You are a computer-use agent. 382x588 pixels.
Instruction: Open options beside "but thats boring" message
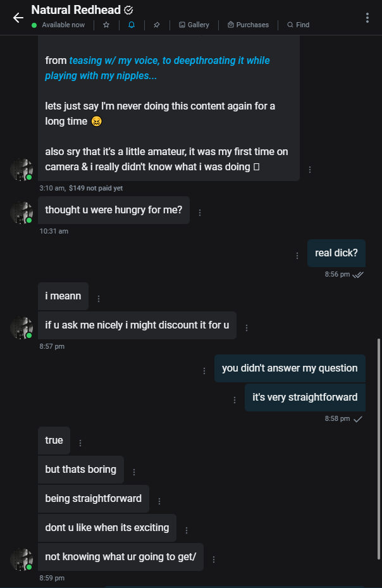(x=134, y=472)
